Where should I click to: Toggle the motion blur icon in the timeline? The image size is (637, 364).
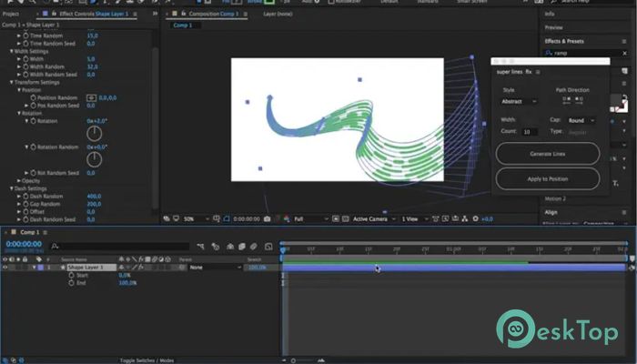254,247
